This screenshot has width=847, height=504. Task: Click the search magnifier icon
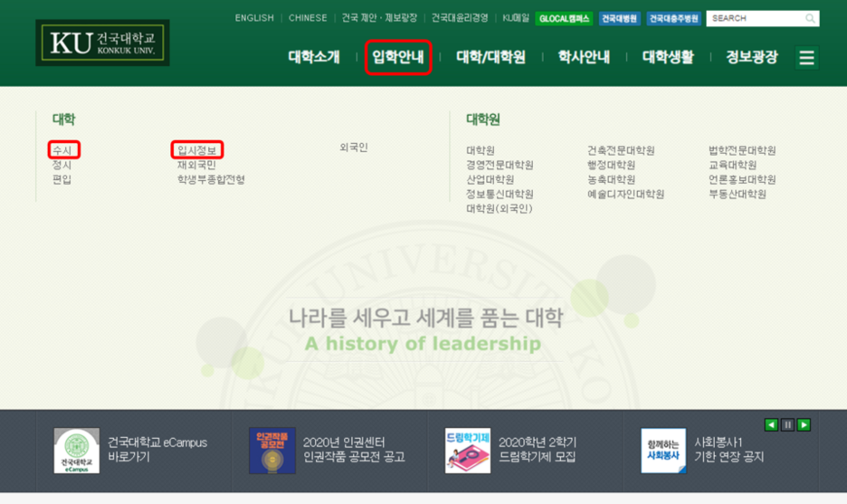click(x=810, y=18)
